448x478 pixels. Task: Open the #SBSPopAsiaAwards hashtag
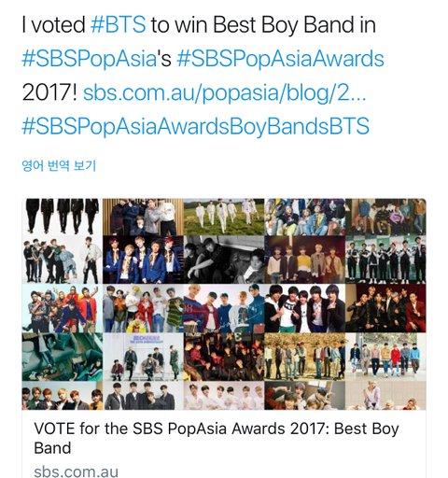(x=280, y=59)
